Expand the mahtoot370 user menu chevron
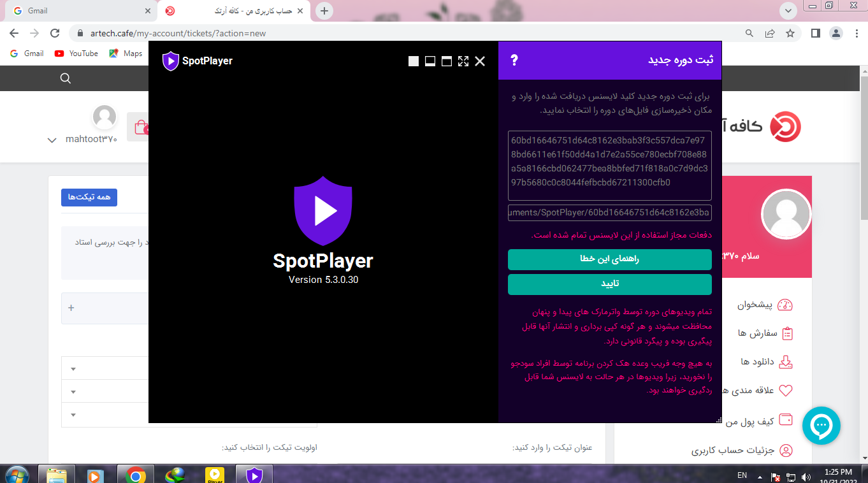Screen dimensions: 868x483 pyautogui.click(x=52, y=140)
